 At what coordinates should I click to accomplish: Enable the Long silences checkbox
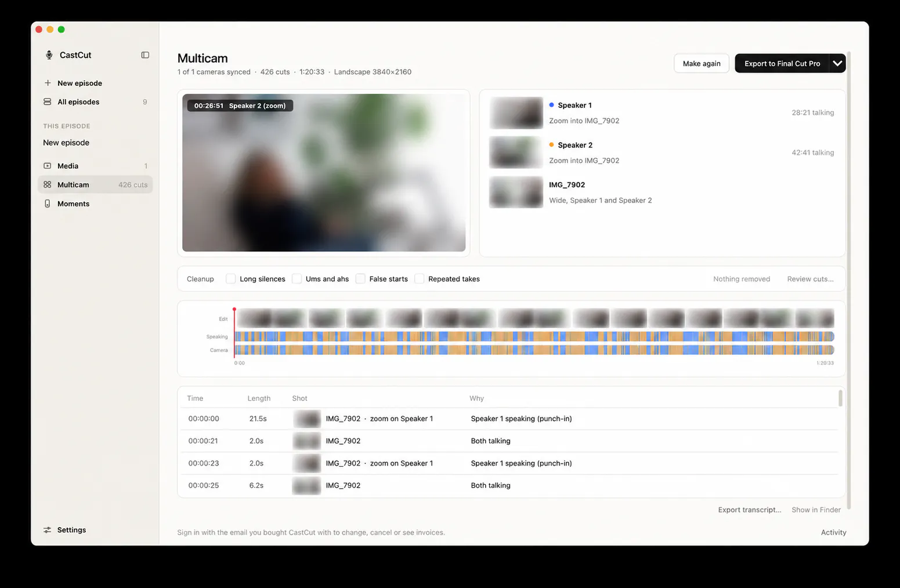point(230,279)
